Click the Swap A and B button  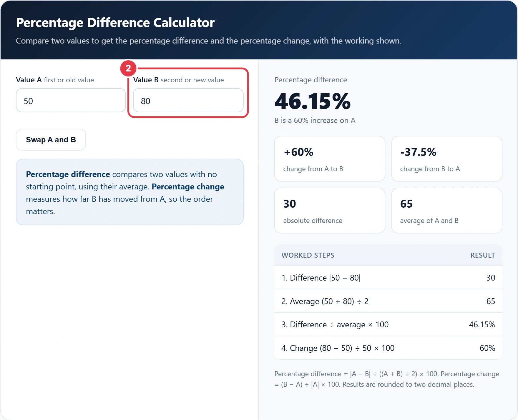point(51,140)
